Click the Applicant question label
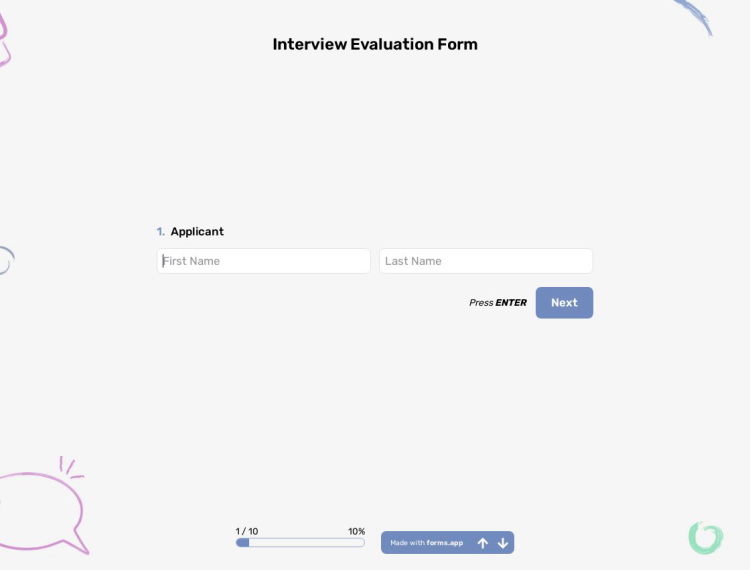The image size is (750, 570). coord(197,232)
